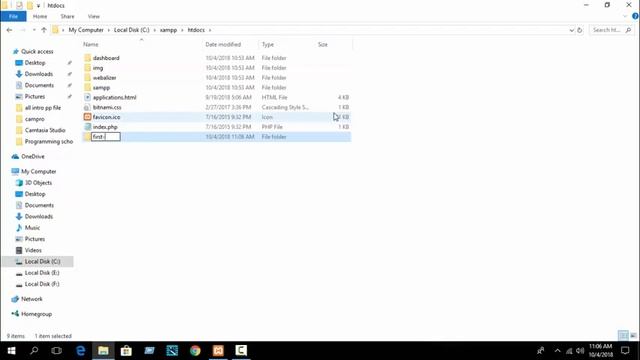Open pinned Downloads under Quick access
This screenshot has width=640, height=360.
coord(38,74)
